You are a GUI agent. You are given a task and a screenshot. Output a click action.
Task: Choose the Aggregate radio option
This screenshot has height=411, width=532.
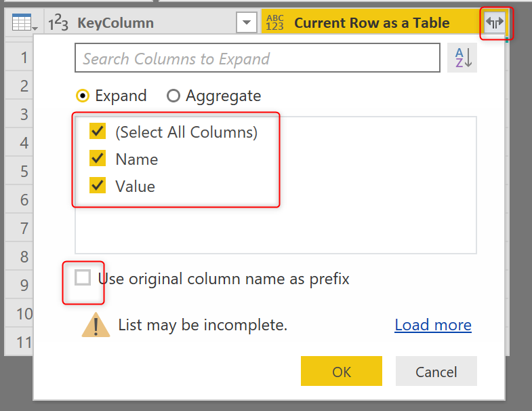click(x=173, y=96)
